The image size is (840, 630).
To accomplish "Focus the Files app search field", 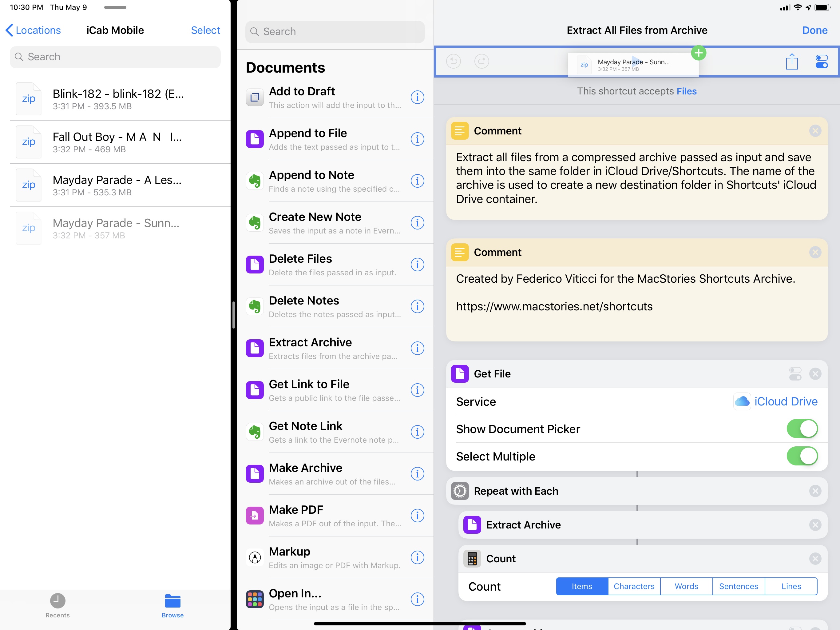I will pyautogui.click(x=115, y=57).
